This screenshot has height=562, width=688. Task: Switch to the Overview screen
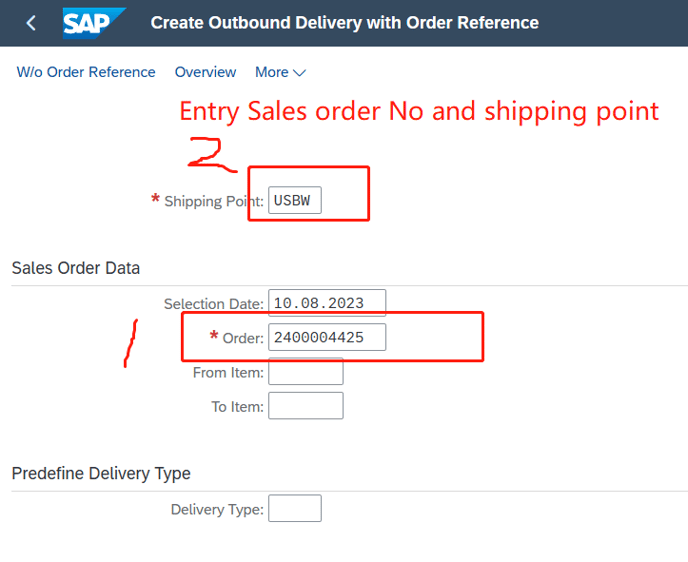pos(205,72)
